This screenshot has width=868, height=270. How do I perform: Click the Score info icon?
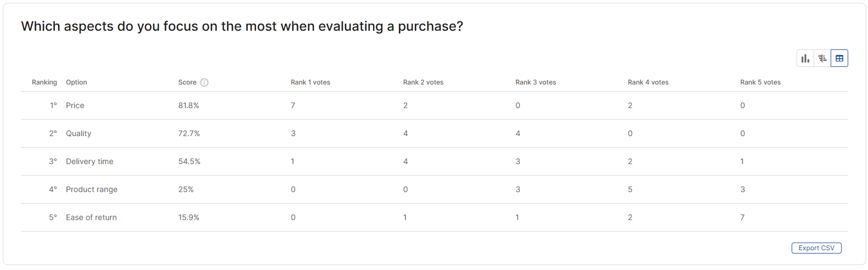pyautogui.click(x=204, y=82)
